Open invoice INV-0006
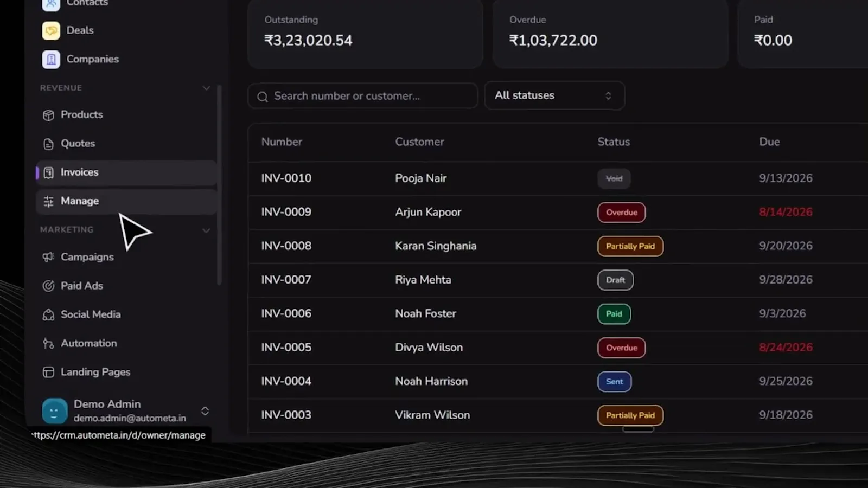The width and height of the screenshot is (868, 488). 286,313
